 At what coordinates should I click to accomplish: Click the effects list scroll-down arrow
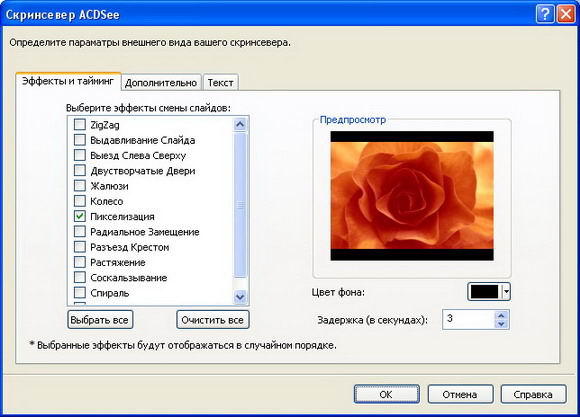(240, 296)
